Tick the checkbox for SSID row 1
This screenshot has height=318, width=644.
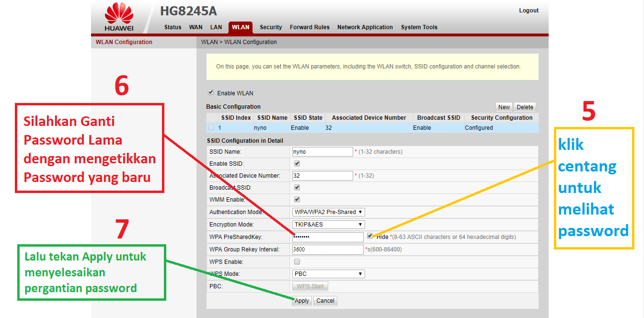click(x=211, y=127)
